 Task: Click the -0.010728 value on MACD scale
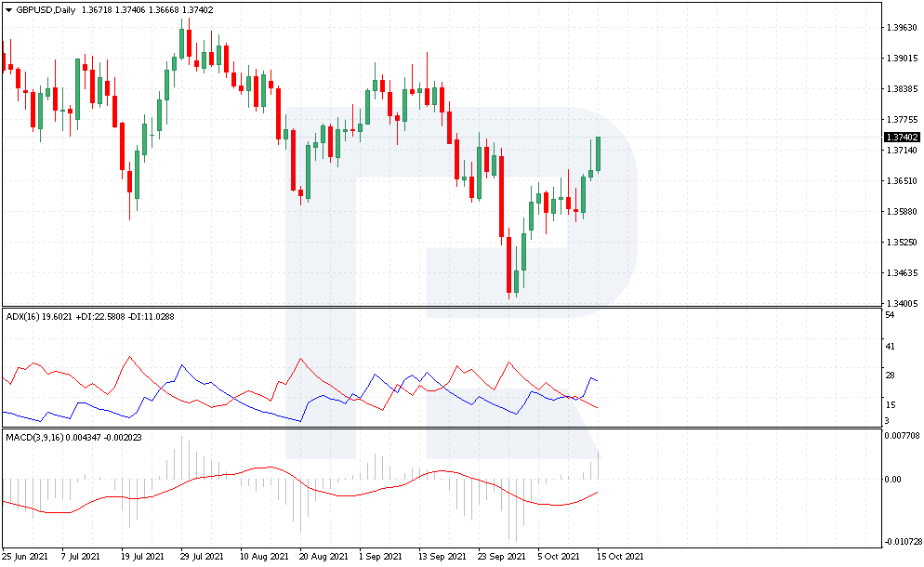click(900, 541)
